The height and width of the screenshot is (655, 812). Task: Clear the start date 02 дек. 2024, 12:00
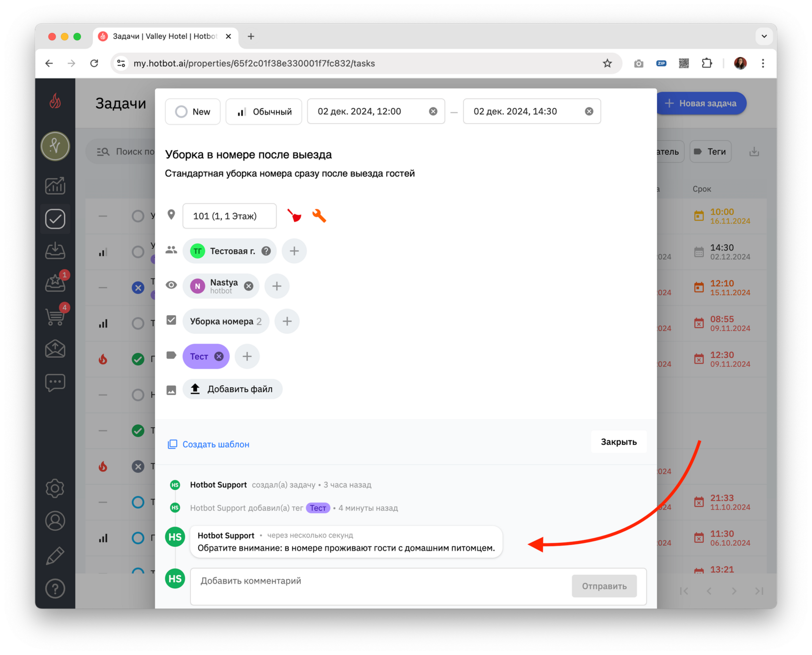pos(433,111)
